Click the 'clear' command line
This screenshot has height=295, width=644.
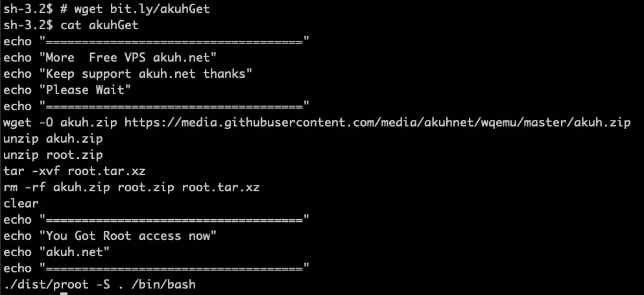click(21, 204)
